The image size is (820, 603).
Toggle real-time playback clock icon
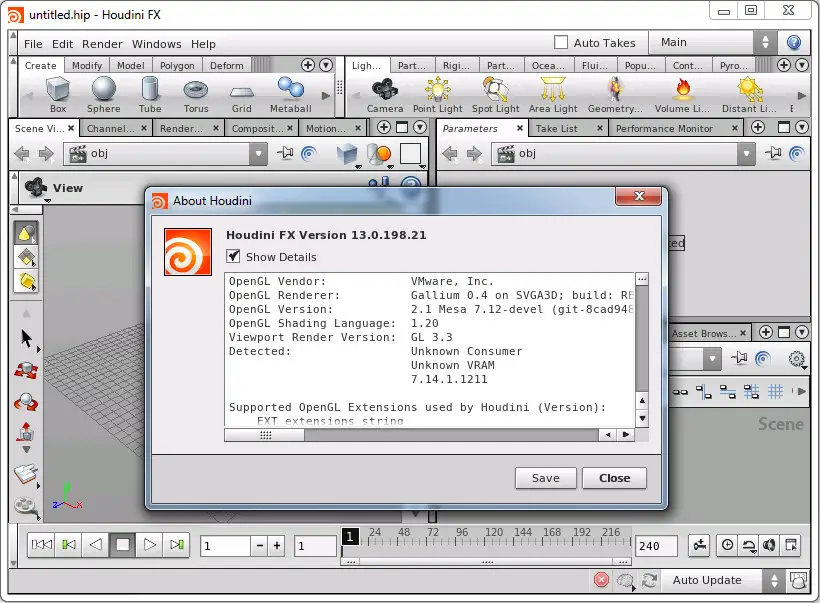[x=727, y=545]
